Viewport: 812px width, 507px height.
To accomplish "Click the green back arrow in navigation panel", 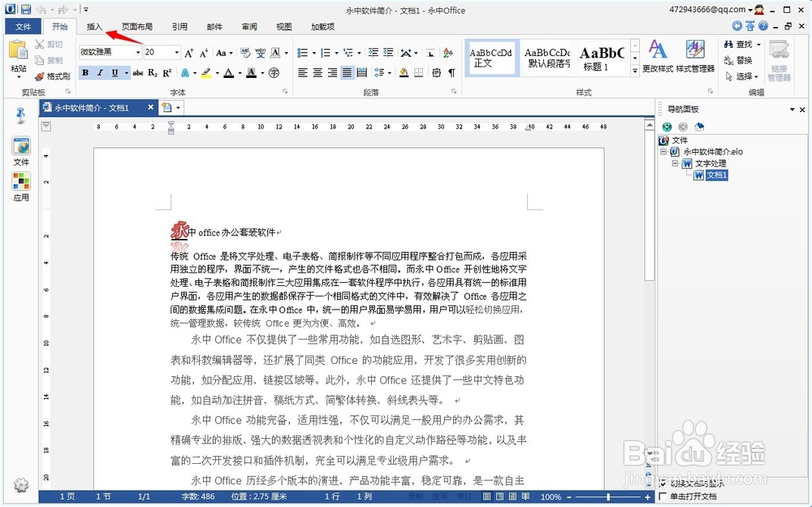I will (667, 127).
